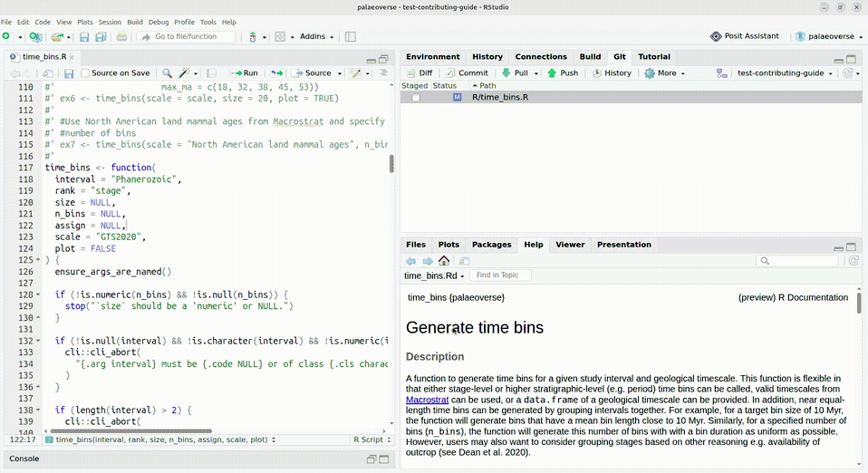Click the Code Tools magic wand
Image resolution: width=868 pixels, height=473 pixels.
pyautogui.click(x=185, y=73)
